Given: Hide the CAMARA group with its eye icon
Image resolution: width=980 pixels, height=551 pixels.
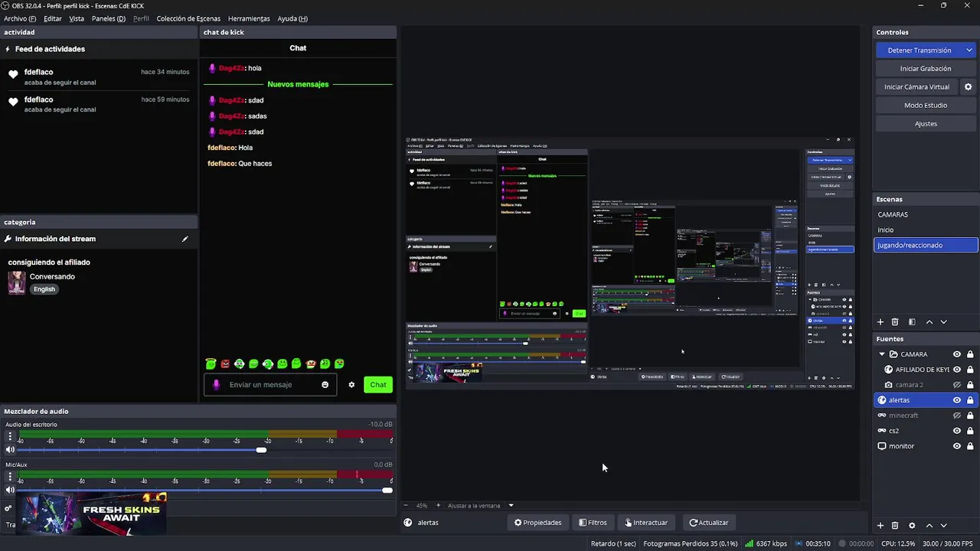Looking at the screenshot, I should [957, 354].
